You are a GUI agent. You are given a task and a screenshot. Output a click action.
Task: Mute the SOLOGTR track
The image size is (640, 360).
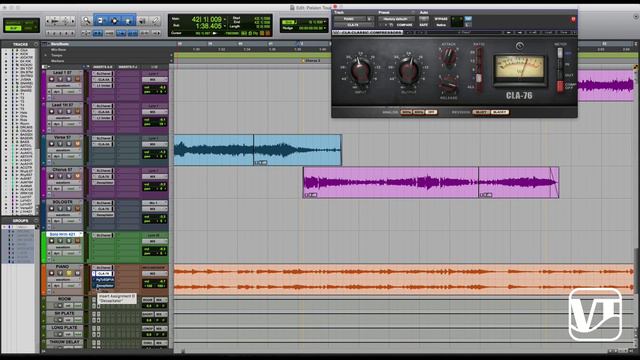click(x=78, y=209)
